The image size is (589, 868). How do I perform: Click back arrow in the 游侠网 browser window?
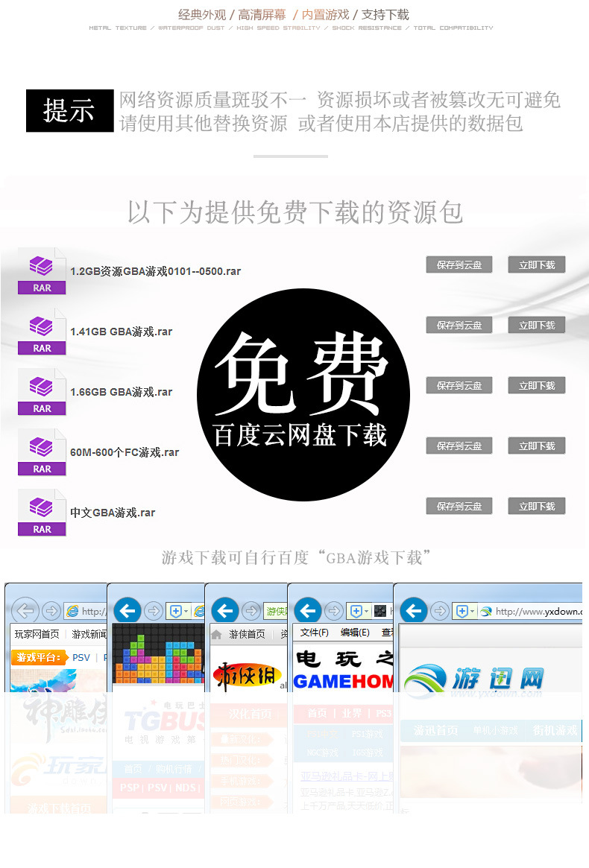pyautogui.click(x=225, y=611)
